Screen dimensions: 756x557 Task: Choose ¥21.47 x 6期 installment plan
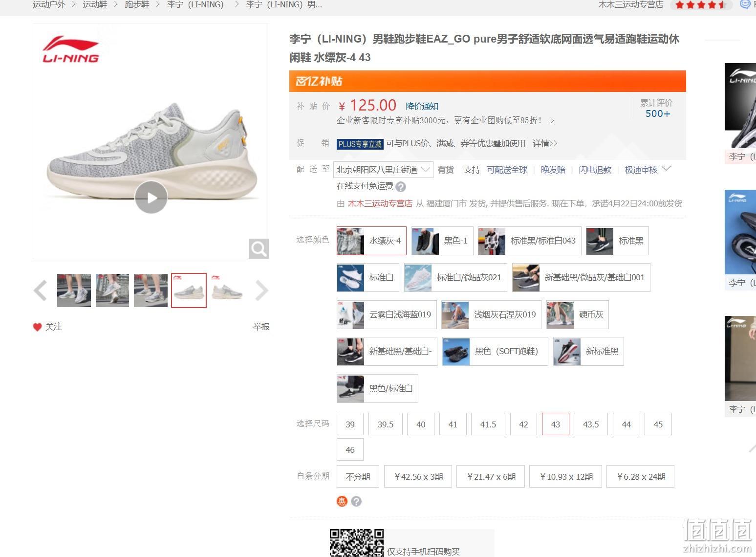491,476
